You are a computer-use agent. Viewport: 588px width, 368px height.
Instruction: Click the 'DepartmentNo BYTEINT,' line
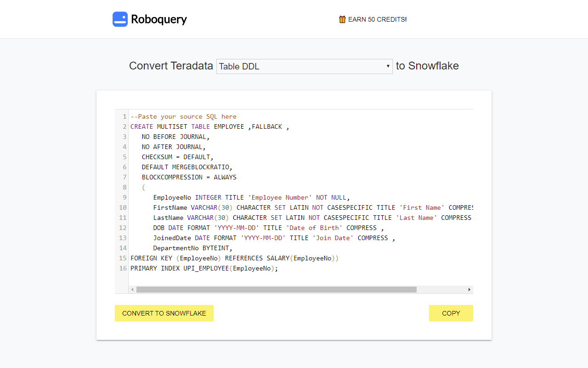click(193, 248)
